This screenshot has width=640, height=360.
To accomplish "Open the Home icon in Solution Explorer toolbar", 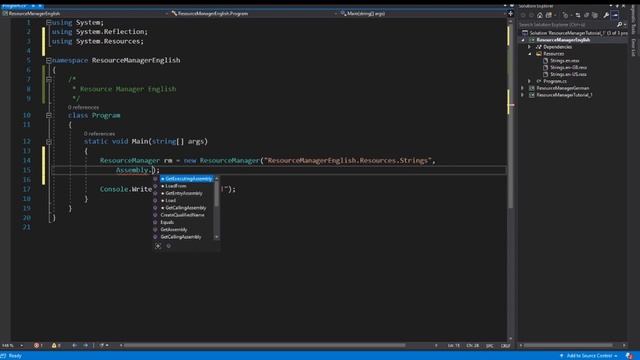I will 540,16.
